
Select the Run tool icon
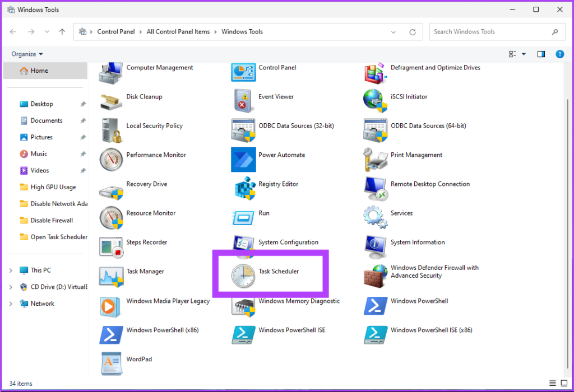(243, 218)
